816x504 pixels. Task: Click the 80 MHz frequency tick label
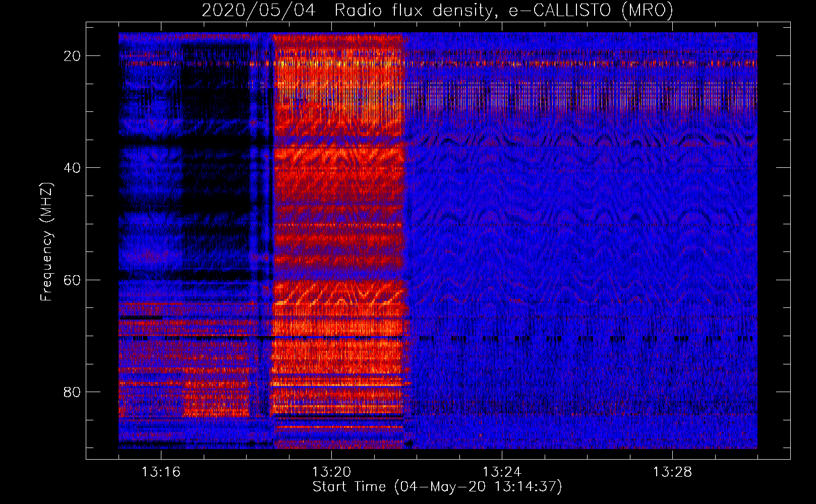(72, 392)
